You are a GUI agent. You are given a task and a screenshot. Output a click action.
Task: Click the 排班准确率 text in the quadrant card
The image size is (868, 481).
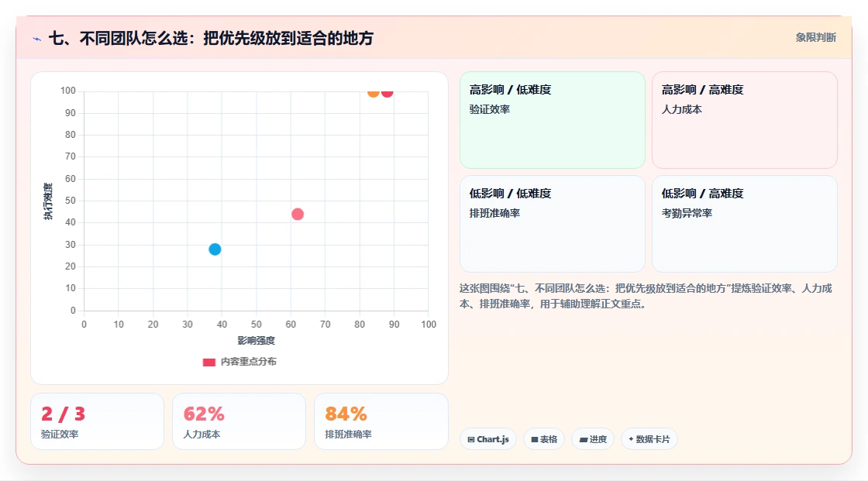coord(495,213)
